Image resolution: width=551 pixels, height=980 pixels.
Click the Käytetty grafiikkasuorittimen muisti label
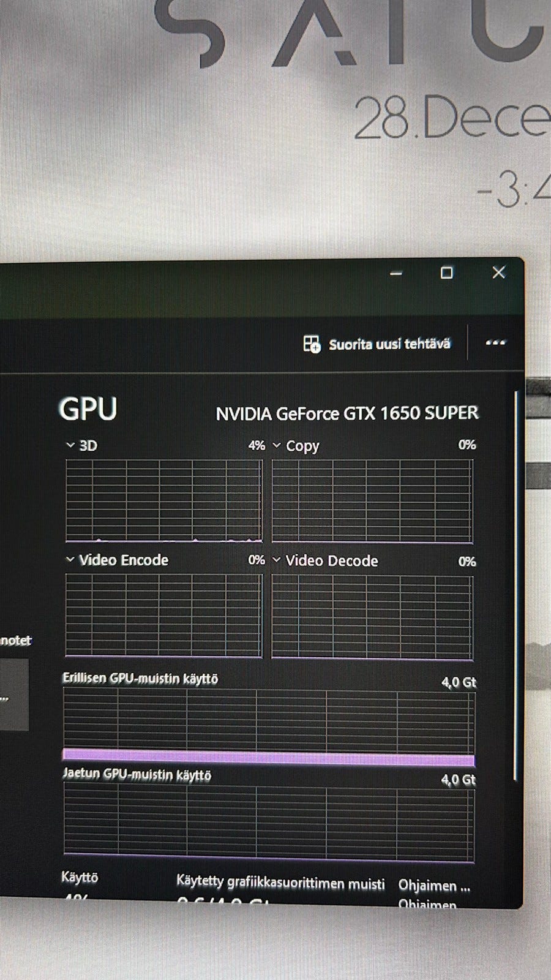pyautogui.click(x=280, y=883)
